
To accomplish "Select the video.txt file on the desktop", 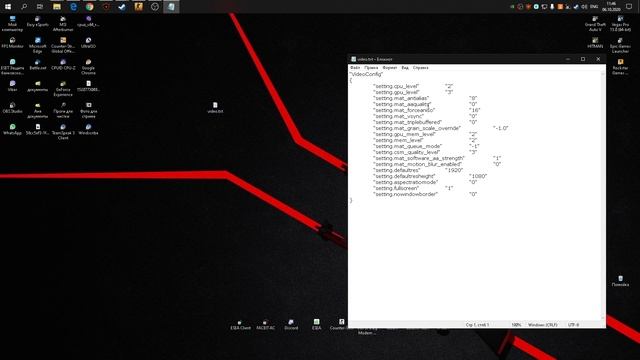I will coord(215,108).
